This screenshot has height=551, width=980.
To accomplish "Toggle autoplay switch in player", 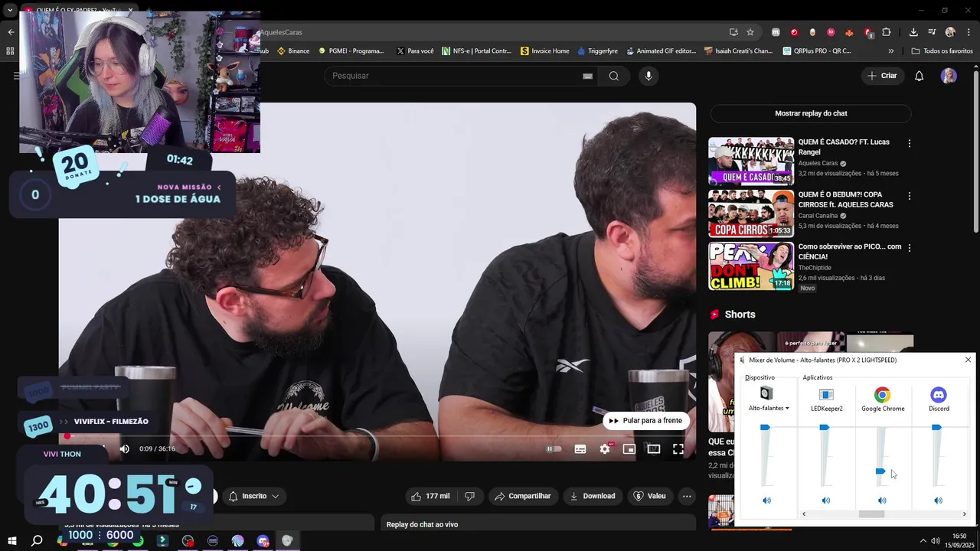I will pyautogui.click(x=554, y=449).
